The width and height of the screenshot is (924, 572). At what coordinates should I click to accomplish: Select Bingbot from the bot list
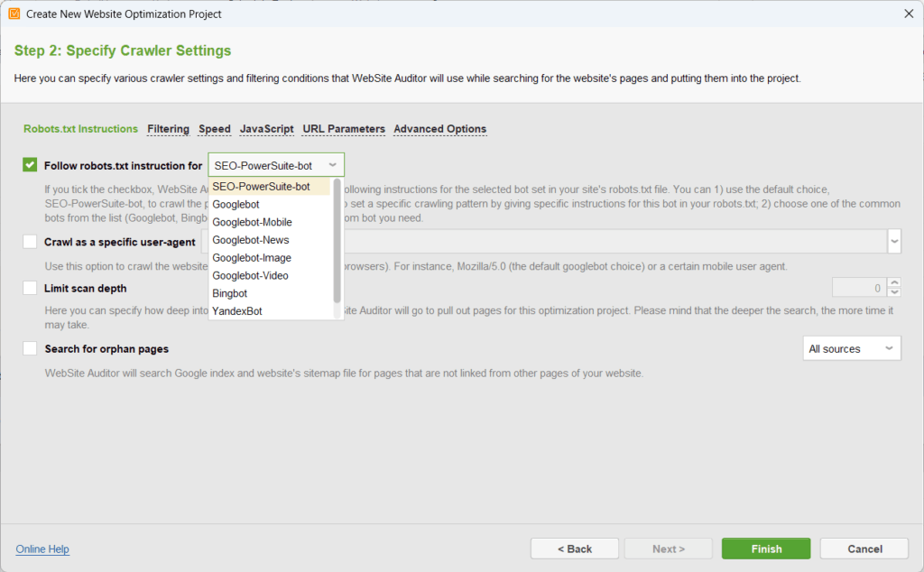tap(270, 293)
